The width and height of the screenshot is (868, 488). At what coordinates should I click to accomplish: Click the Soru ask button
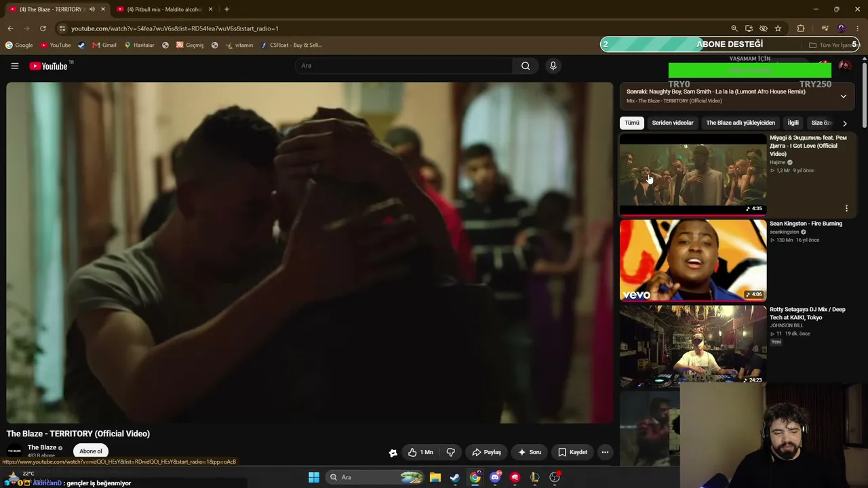pyautogui.click(x=530, y=452)
